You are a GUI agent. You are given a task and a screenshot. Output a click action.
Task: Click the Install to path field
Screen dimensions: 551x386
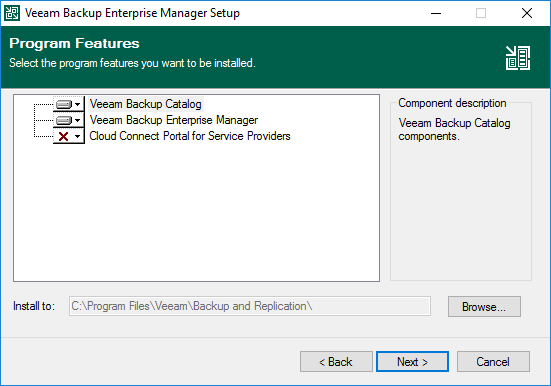click(250, 306)
